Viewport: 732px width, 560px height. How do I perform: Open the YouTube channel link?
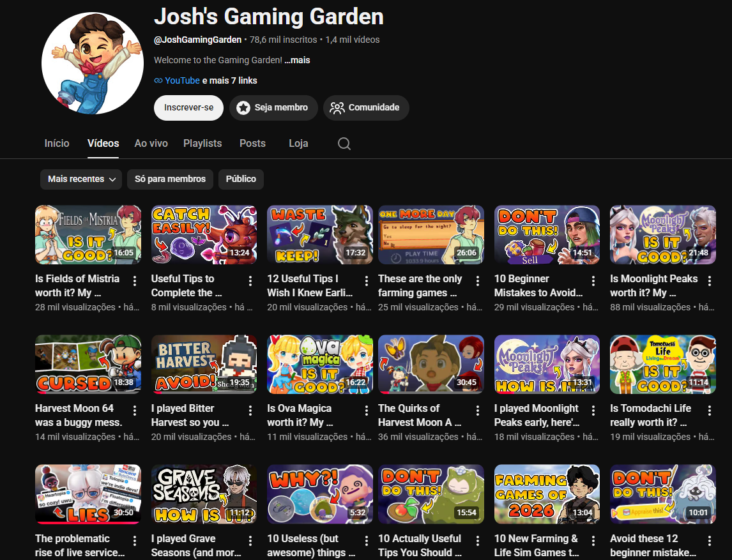182,80
